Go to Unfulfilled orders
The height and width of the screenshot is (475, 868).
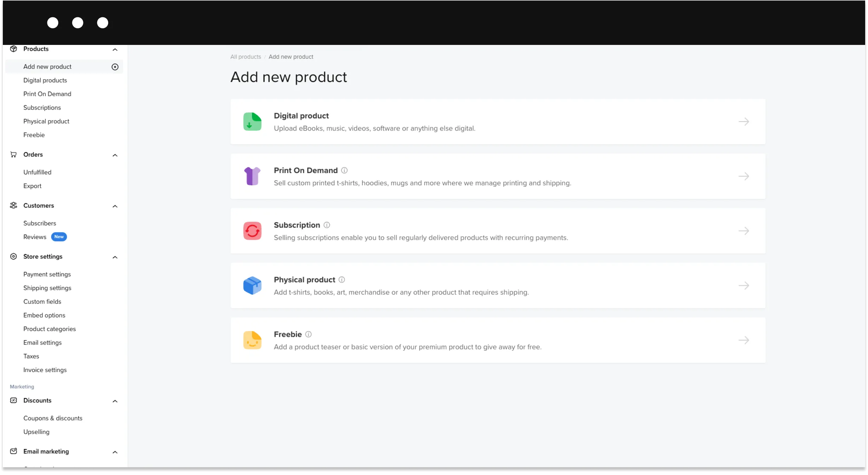pyautogui.click(x=37, y=172)
